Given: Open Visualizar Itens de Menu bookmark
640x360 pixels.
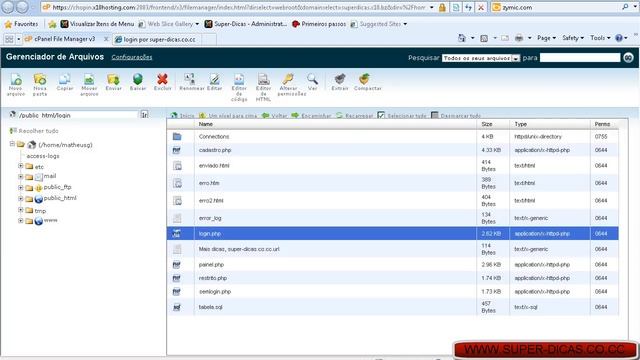Looking at the screenshot, I should [97, 24].
